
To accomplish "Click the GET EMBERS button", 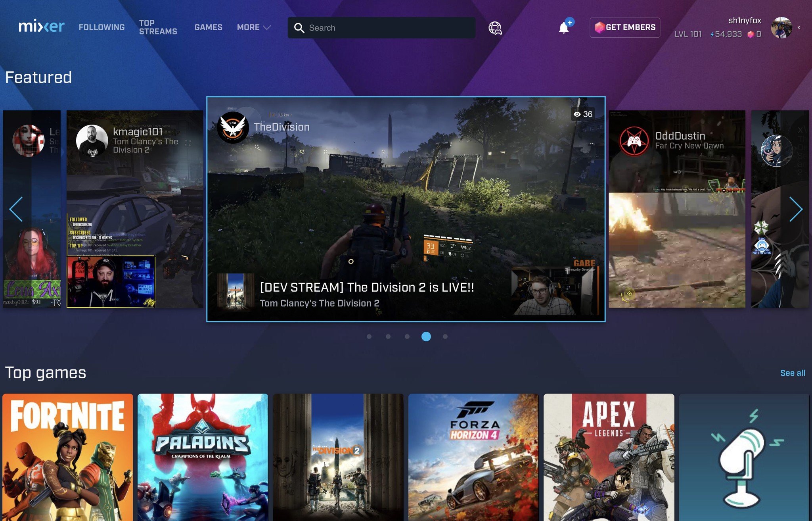I will 625,27.
